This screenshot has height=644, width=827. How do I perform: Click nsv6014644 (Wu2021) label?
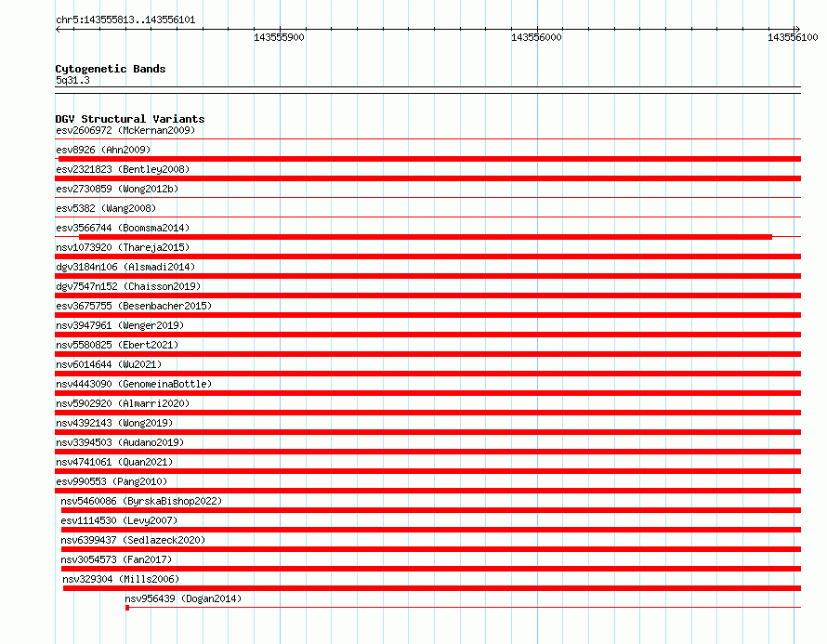(x=109, y=364)
